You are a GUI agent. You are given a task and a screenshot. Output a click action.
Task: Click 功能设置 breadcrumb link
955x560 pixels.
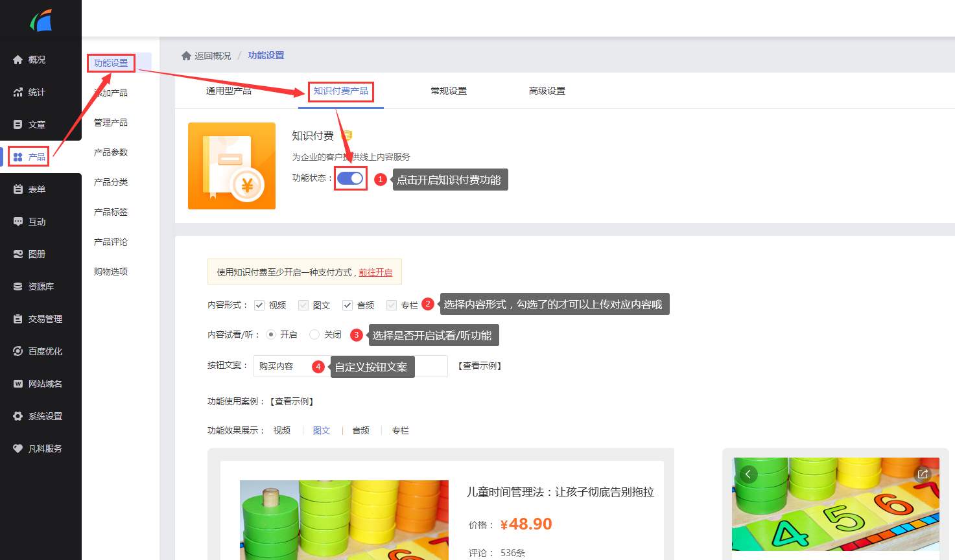coord(266,56)
